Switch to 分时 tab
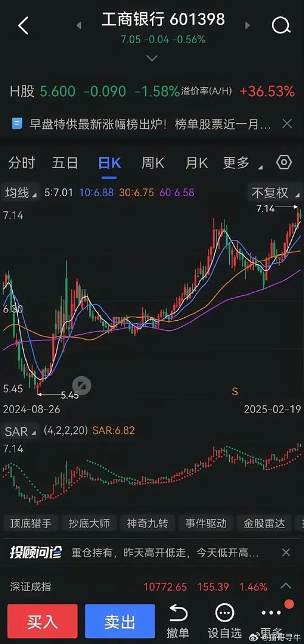304x644 pixels. (22, 163)
